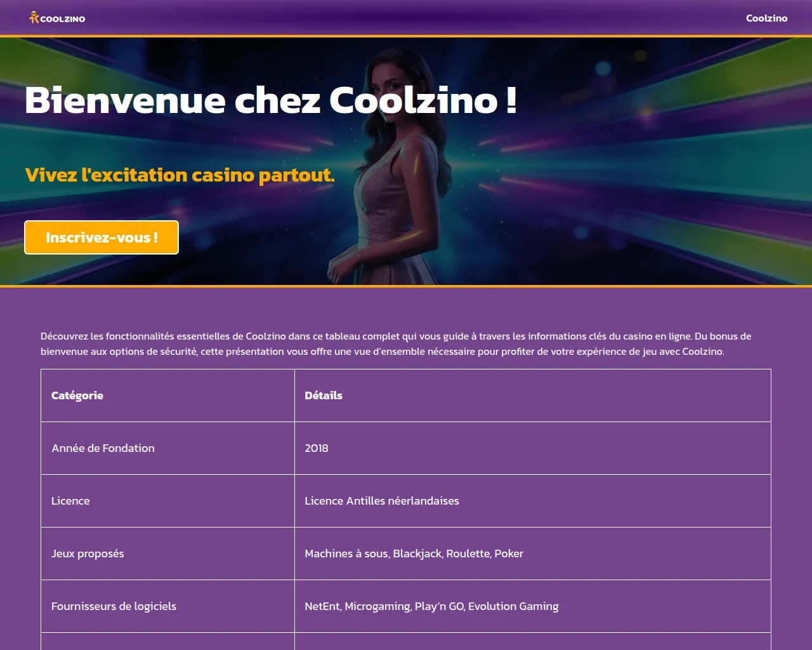Viewport: 812px width, 650px height.
Task: Click the "Détails" table header
Action: tap(533, 395)
